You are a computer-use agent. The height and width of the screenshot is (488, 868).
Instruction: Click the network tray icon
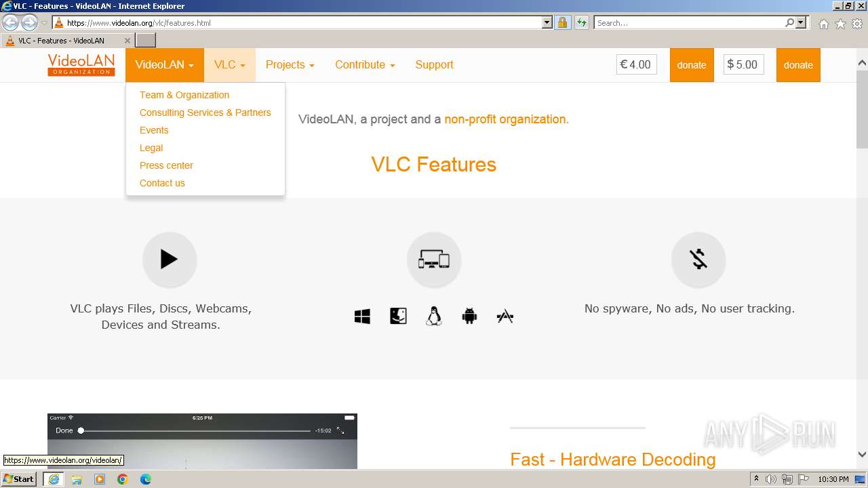(787, 479)
